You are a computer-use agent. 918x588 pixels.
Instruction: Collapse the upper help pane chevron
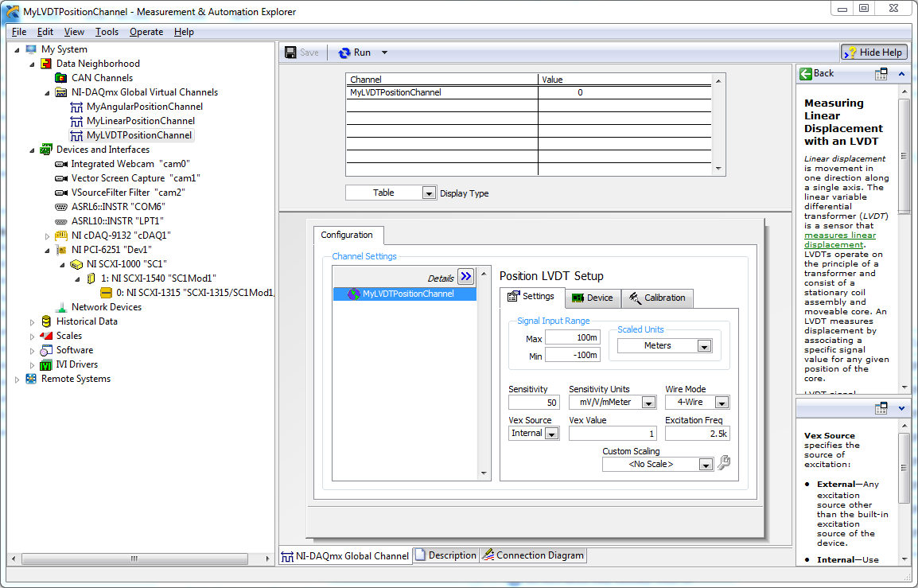click(x=901, y=74)
